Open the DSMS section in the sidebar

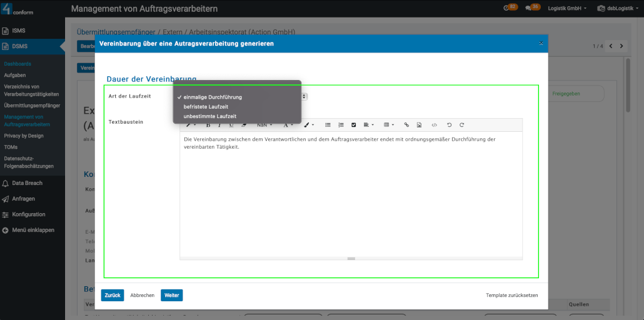tap(20, 46)
